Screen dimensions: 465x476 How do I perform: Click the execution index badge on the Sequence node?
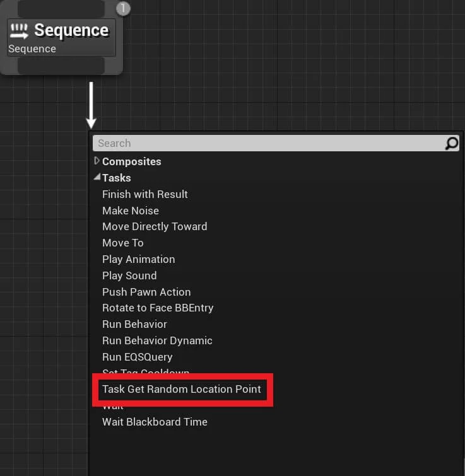pyautogui.click(x=123, y=8)
